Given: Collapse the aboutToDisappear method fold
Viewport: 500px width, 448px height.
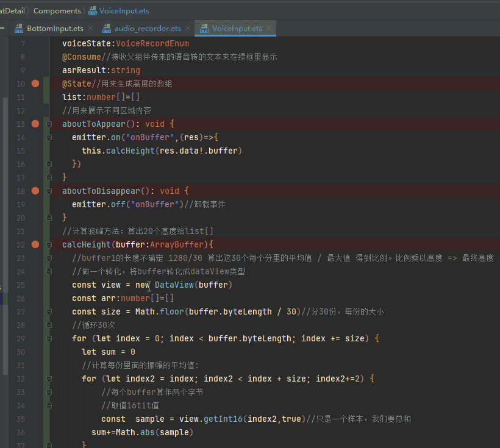Looking at the screenshot, I should (x=49, y=191).
